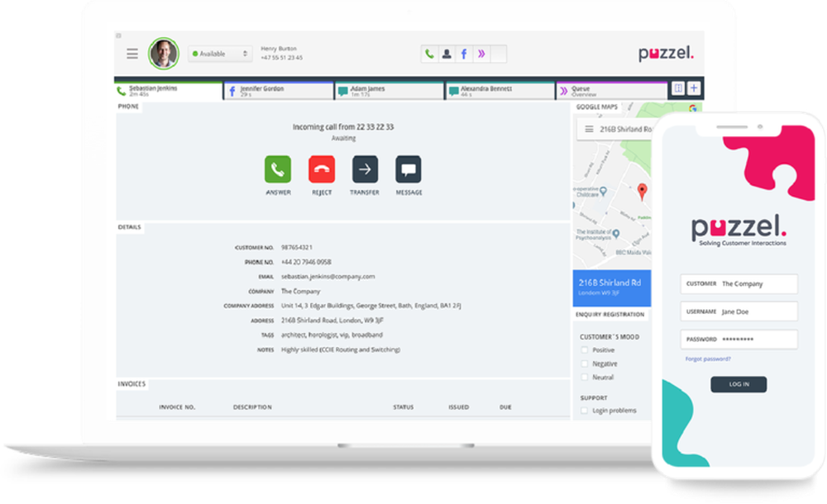Click phone number +44 20 7946 0958

(x=306, y=262)
